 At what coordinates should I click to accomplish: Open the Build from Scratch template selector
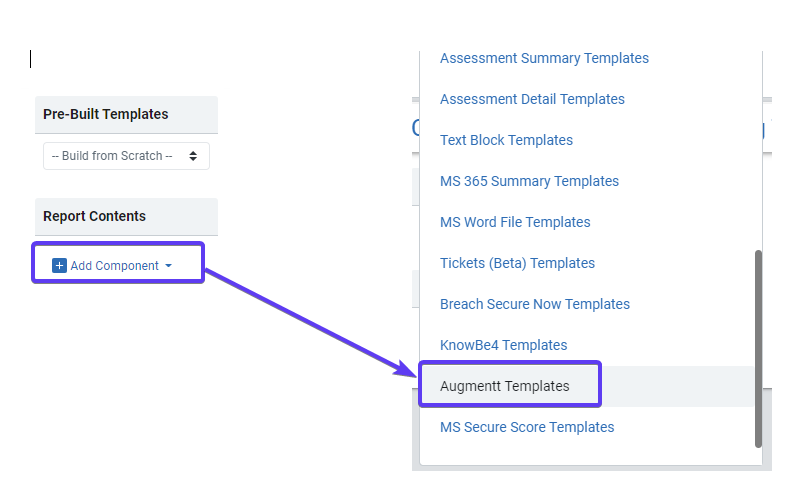[x=126, y=156]
